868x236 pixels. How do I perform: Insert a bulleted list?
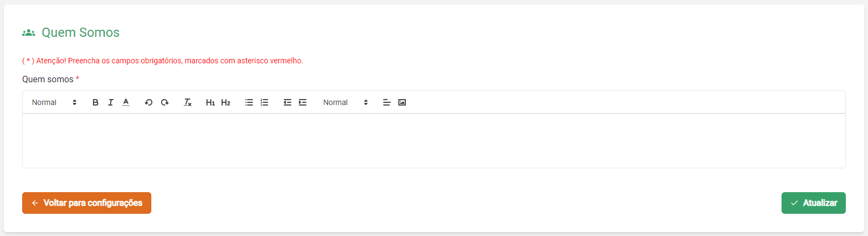[249, 102]
